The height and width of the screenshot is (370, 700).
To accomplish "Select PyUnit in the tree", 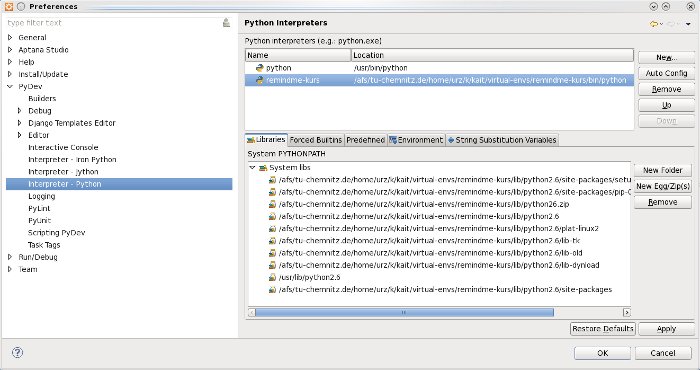I will pos(39,220).
